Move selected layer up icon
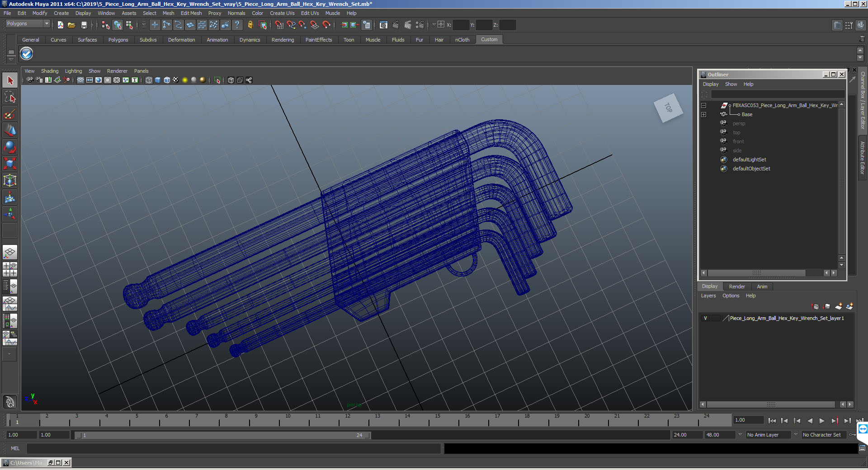Screen dimensions: 868x470 tap(816, 306)
